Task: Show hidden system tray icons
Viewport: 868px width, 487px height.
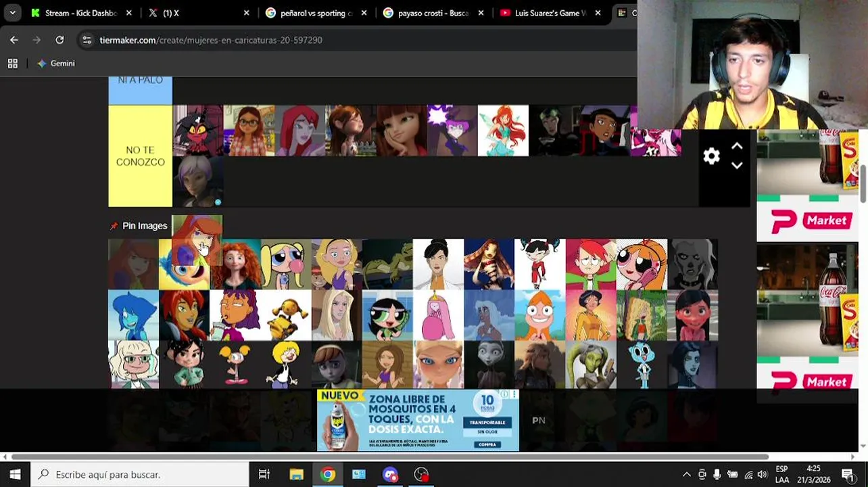Action: [686, 475]
